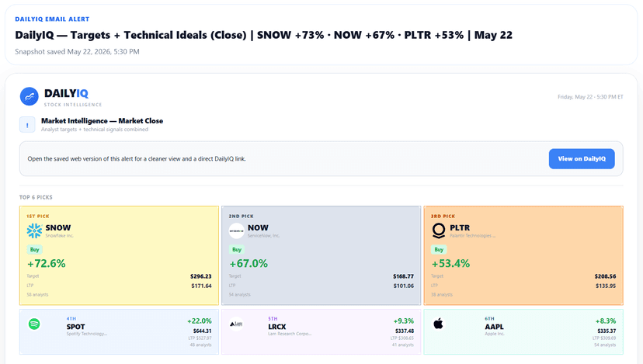Click the 58 analysts count on SNOW card
The width and height of the screenshot is (643, 364).
click(37, 295)
